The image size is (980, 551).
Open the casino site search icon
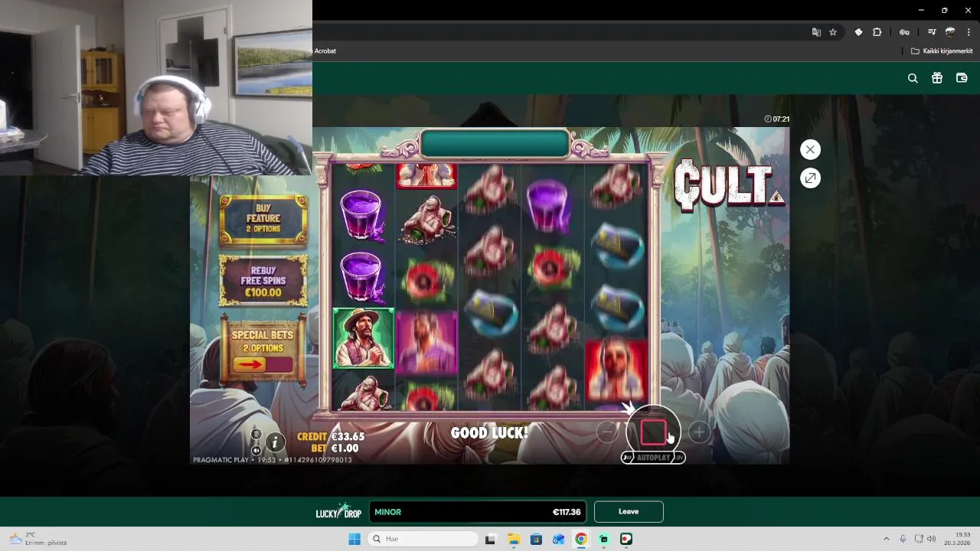(x=913, y=78)
